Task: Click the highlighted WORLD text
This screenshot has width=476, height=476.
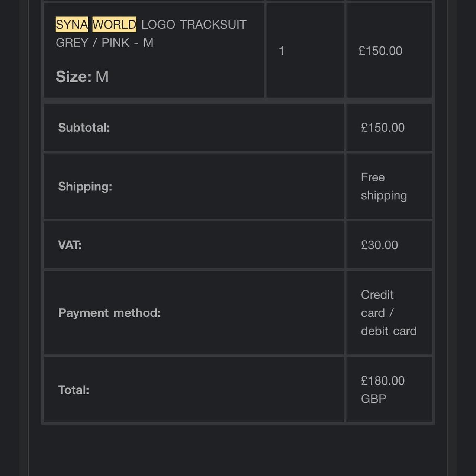Action: click(x=114, y=25)
